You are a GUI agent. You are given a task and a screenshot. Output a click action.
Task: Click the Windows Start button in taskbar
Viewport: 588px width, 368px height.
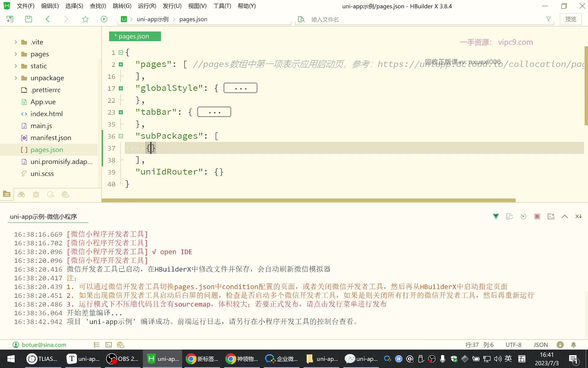point(11,359)
